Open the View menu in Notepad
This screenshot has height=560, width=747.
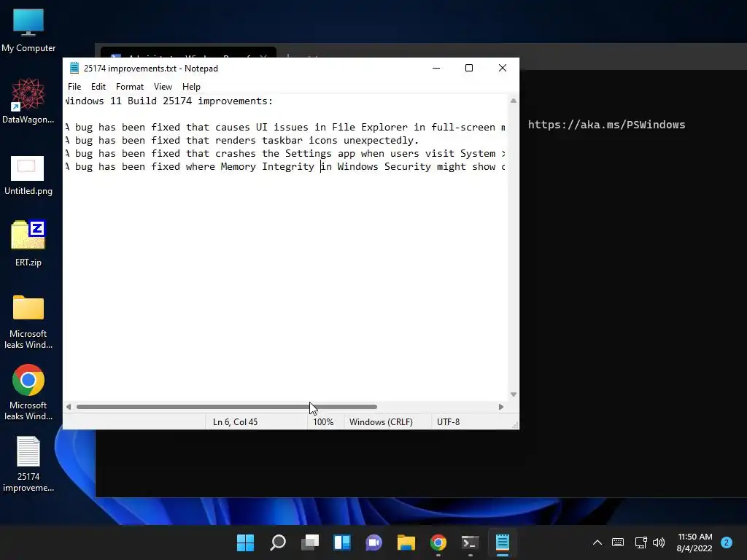click(163, 87)
